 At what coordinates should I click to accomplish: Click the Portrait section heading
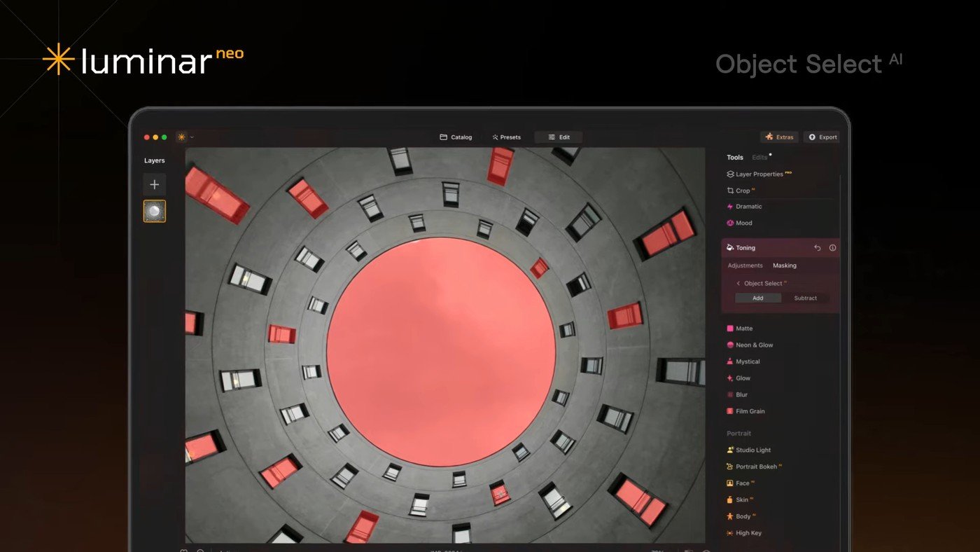(738, 434)
